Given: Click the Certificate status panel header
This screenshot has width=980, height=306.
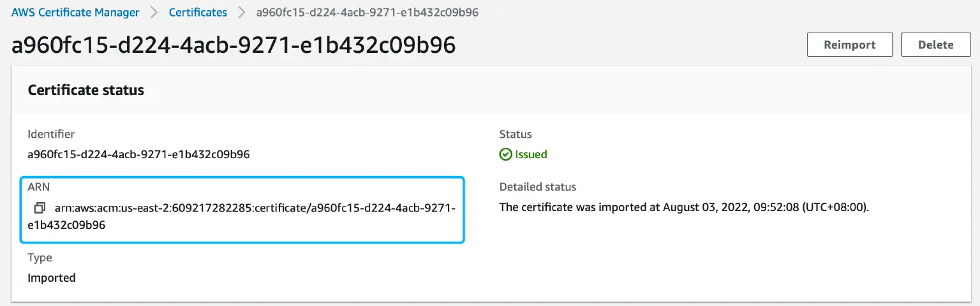Looking at the screenshot, I should pos(86,90).
